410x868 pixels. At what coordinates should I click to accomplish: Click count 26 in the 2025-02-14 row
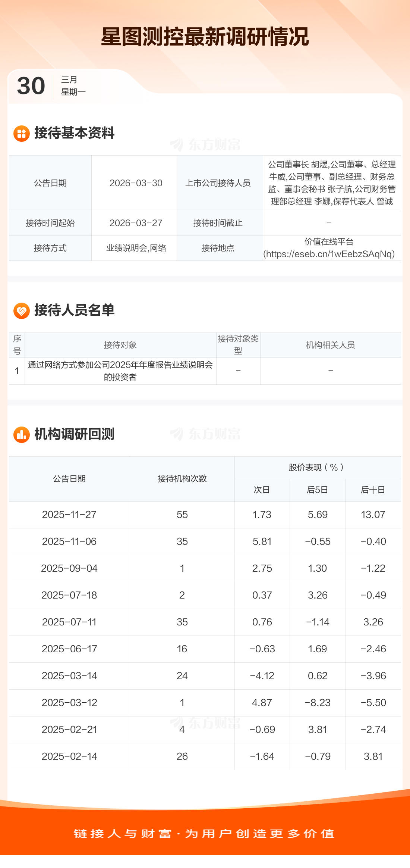click(182, 756)
